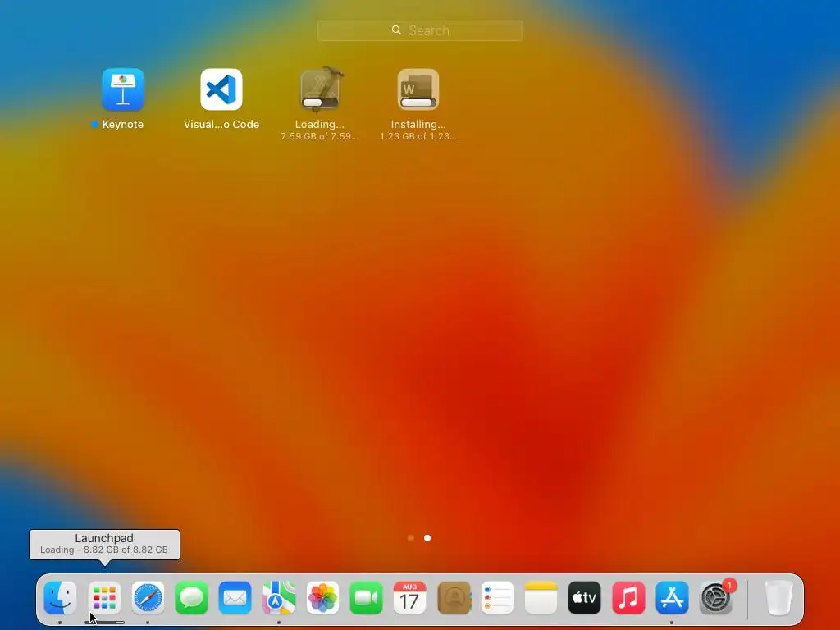The image size is (840, 630).
Task: Open Messages from the Dock
Action: point(191,598)
